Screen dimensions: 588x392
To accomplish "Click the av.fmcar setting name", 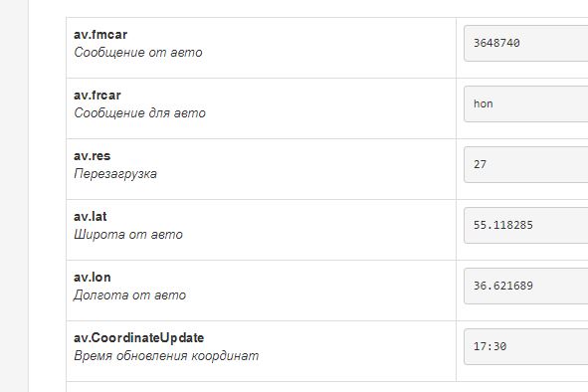I will coord(100,35).
